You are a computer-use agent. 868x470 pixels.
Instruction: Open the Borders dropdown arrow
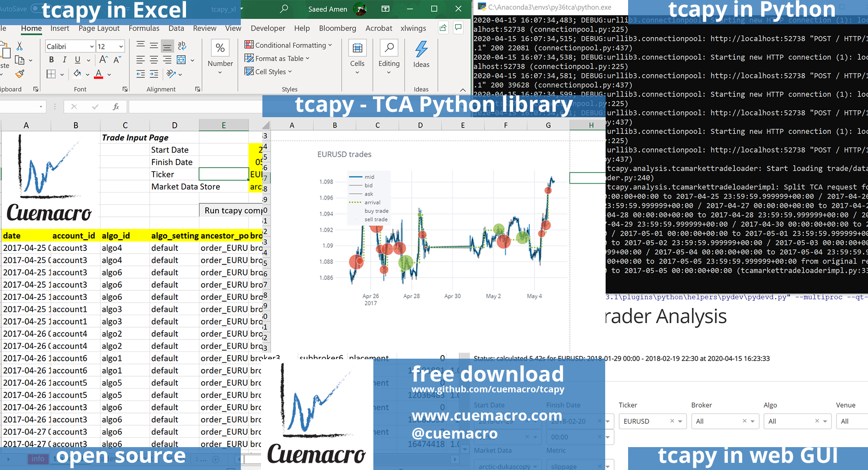coord(62,75)
